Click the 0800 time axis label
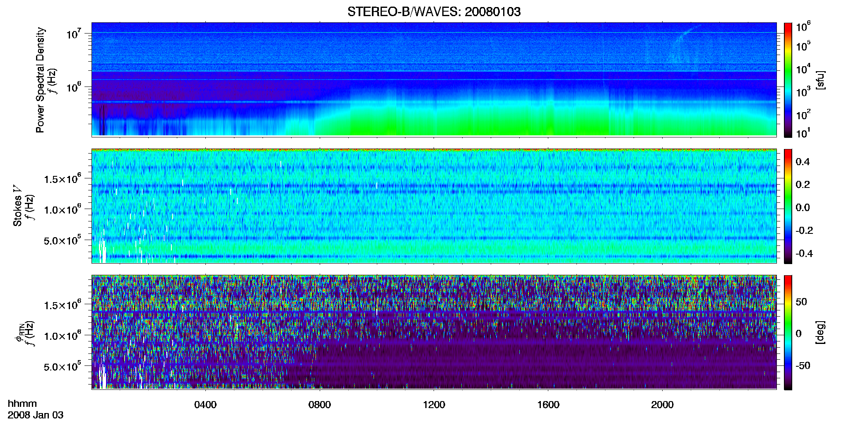Image resolution: width=868 pixels, height=447 pixels. 320,405
